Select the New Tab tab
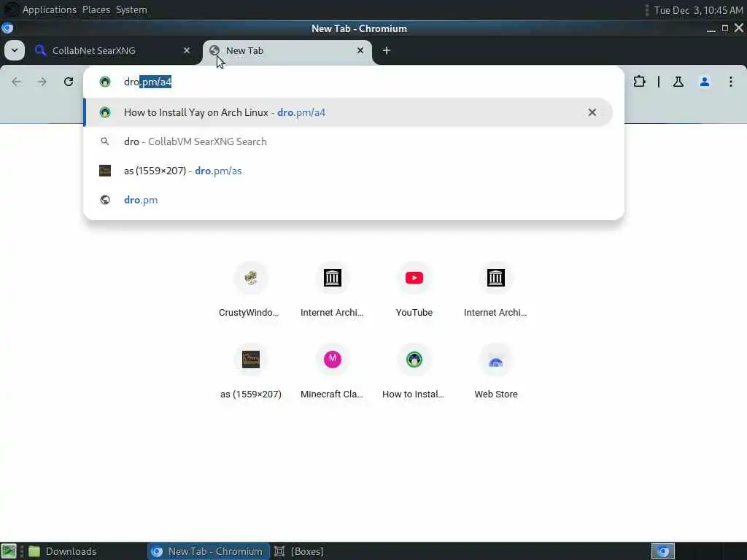Screen dimensions: 747x560 tap(287, 50)
